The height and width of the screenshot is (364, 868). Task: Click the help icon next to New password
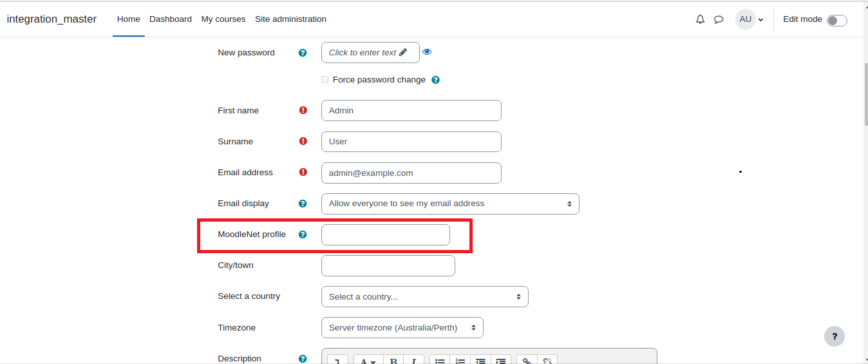tap(303, 53)
